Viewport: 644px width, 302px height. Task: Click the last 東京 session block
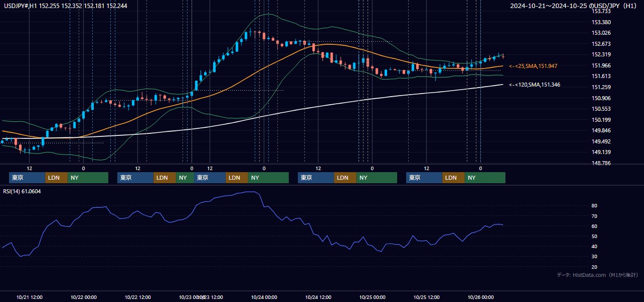(424, 178)
